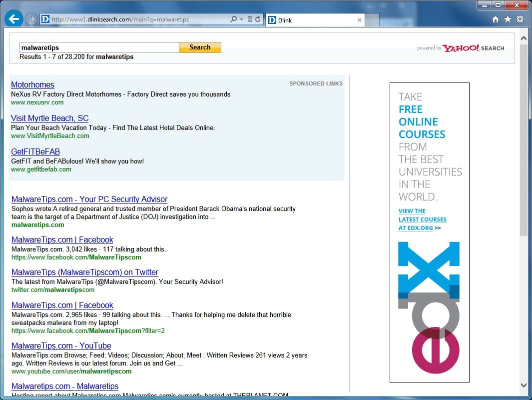Click the page scrollbar down arrow
The image size is (532, 400).
(x=524, y=385)
